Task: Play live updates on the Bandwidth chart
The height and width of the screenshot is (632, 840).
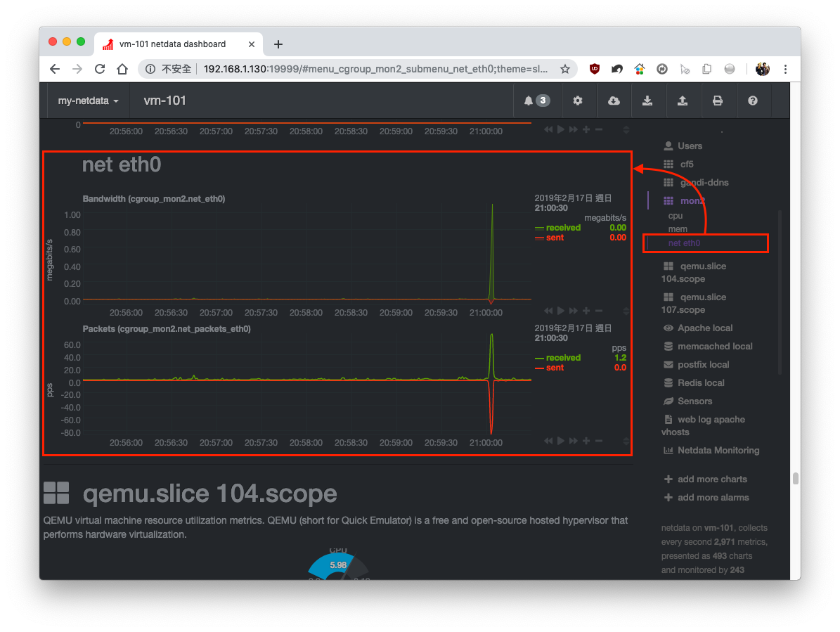Action: (x=560, y=310)
